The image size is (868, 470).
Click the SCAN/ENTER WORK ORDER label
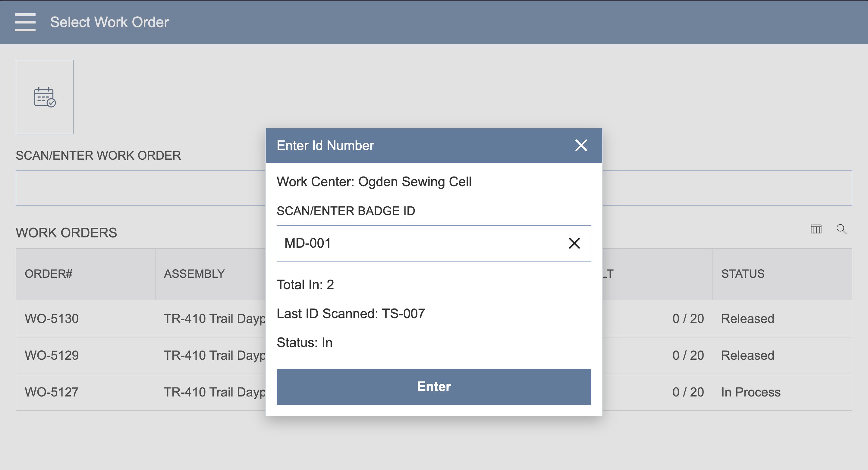[x=98, y=155]
